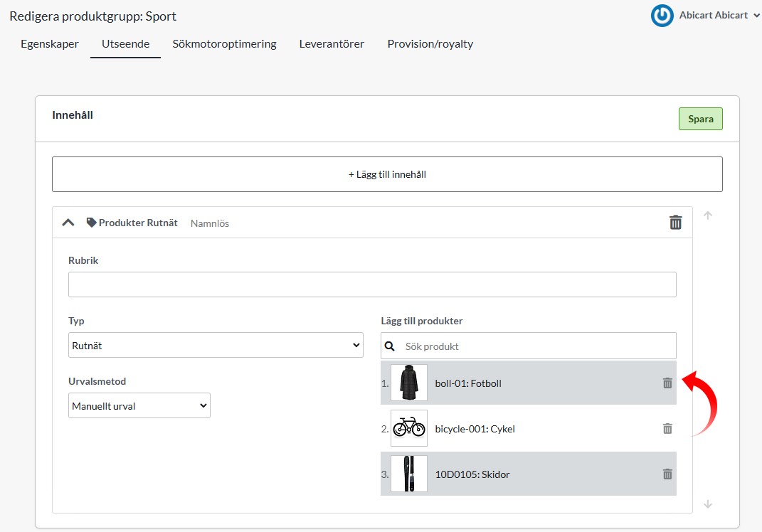Remove bicycle-001 Cykel using trash icon

[x=667, y=429]
